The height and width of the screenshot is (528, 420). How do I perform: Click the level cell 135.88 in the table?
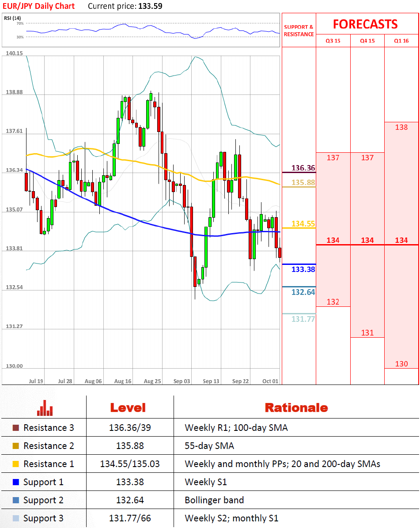(130, 446)
